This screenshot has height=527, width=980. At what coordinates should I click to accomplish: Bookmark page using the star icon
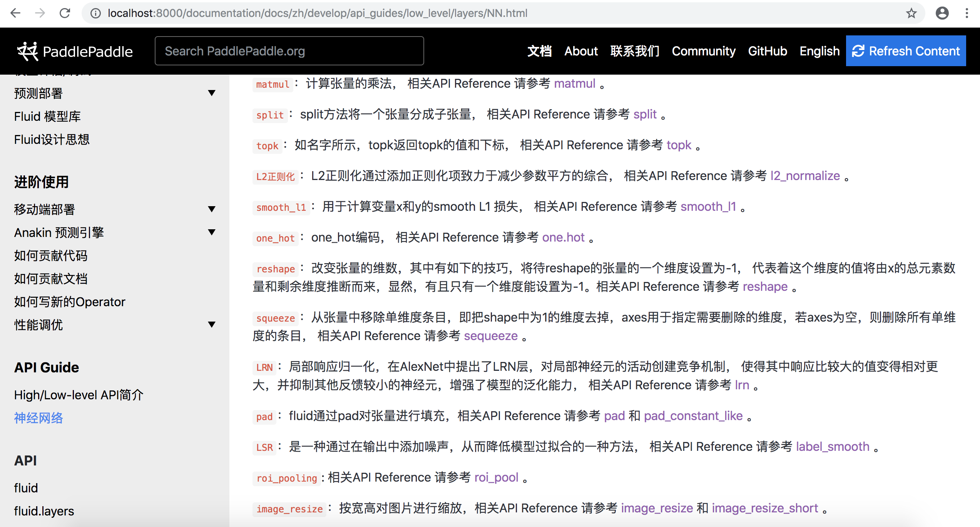point(911,13)
